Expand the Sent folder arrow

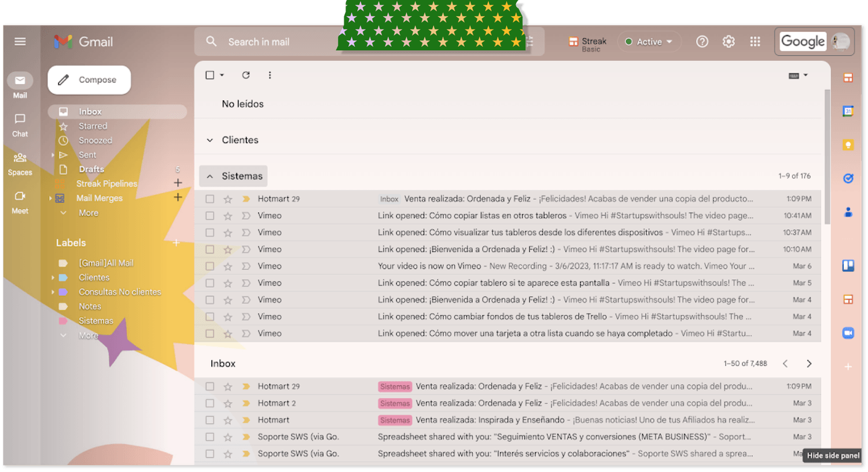pyautogui.click(x=53, y=155)
